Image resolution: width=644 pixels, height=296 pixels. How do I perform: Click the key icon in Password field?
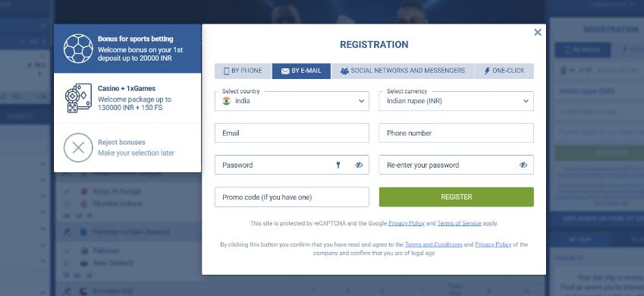pos(338,165)
